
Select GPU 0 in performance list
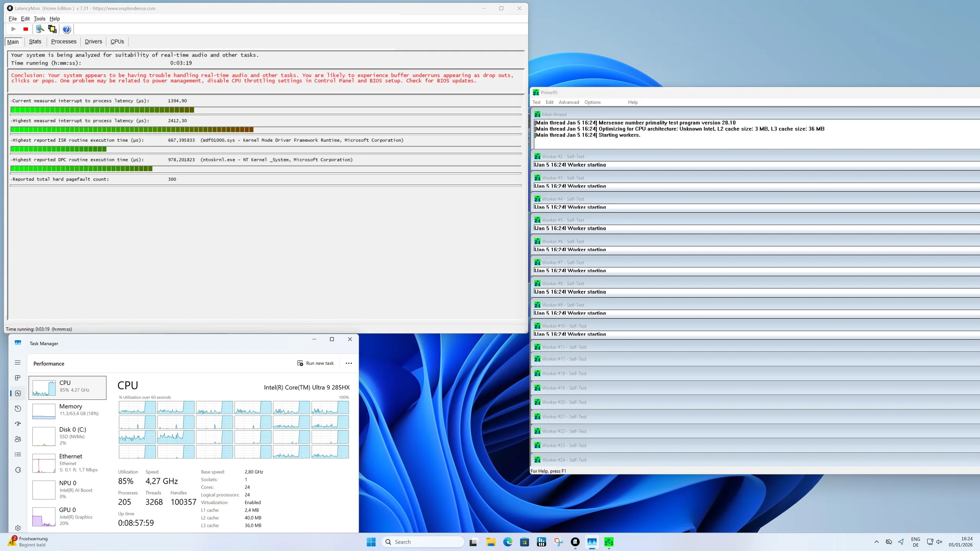(x=67, y=516)
